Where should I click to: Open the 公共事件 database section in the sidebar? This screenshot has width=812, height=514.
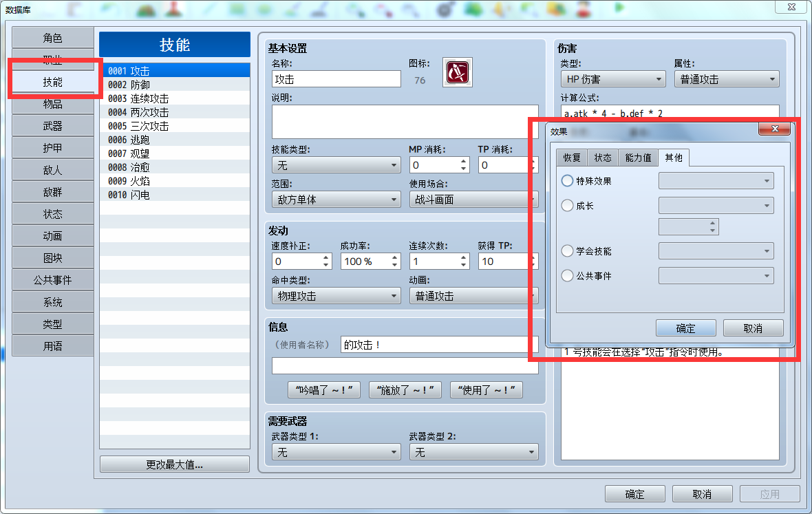point(53,280)
